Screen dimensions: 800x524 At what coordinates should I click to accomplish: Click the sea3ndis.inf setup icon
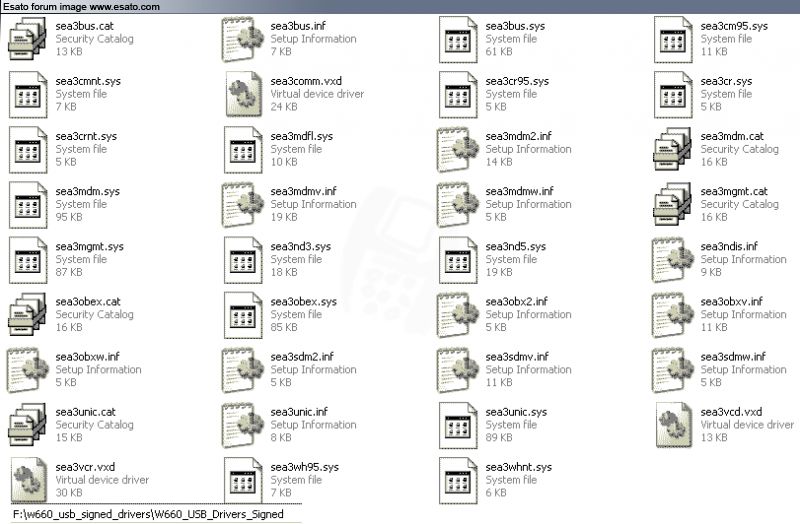click(673, 259)
